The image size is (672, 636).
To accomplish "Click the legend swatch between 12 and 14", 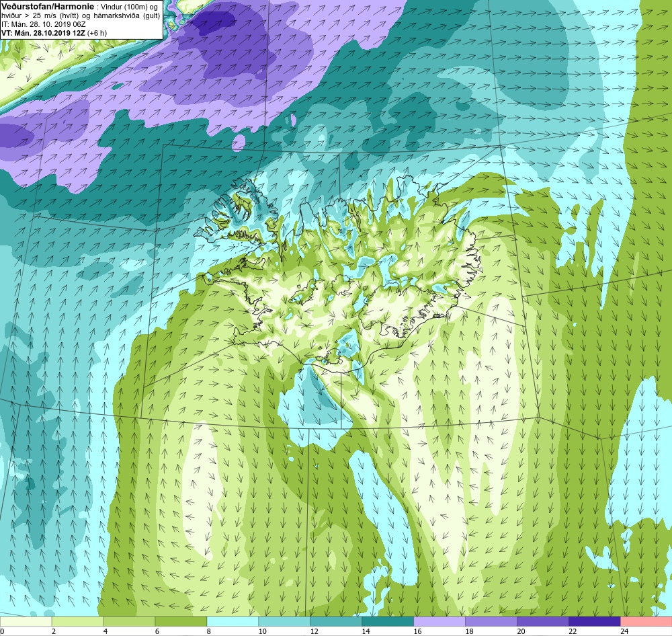I will point(336,621).
